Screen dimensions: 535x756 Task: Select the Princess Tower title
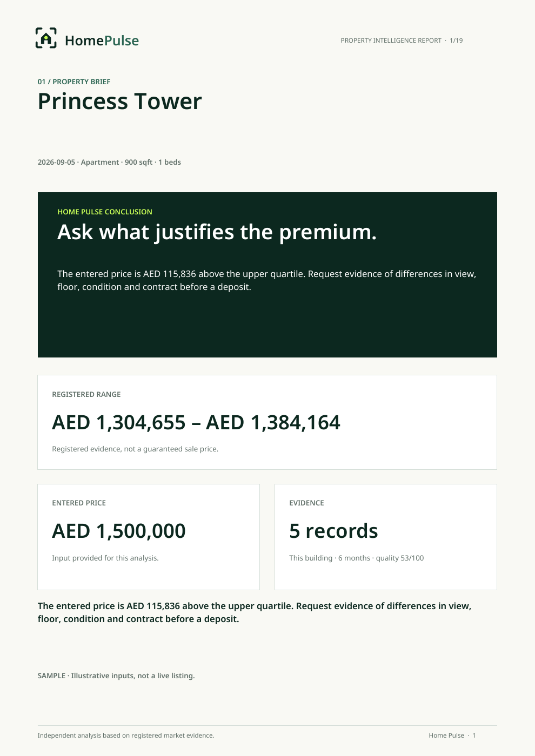point(119,101)
